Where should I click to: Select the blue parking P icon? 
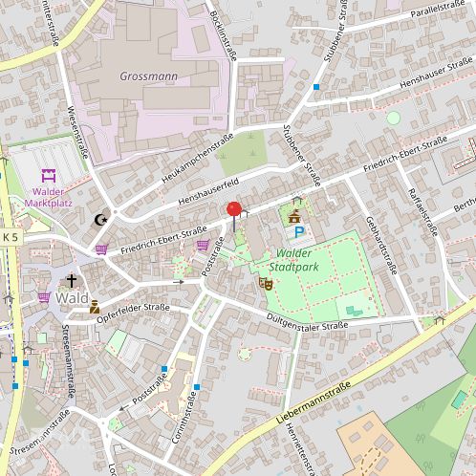[299, 232]
